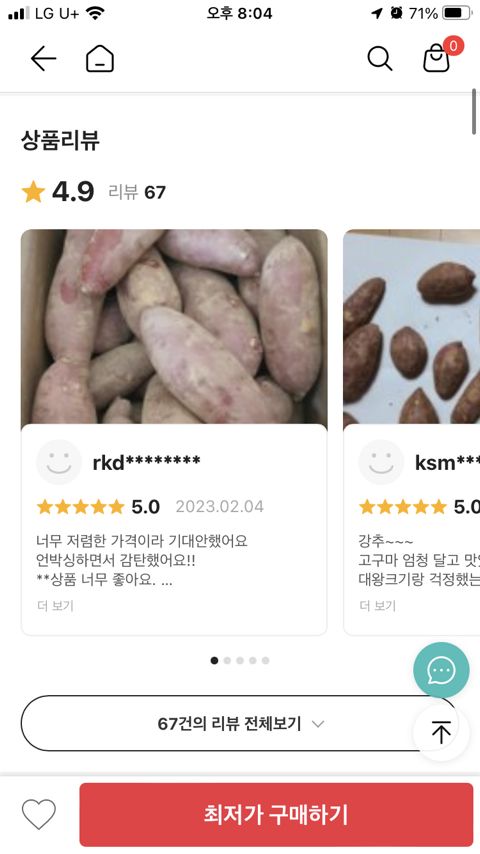Expand 더 보기 on ksm review
Viewport: 480px width, 854px height.
pos(378,606)
